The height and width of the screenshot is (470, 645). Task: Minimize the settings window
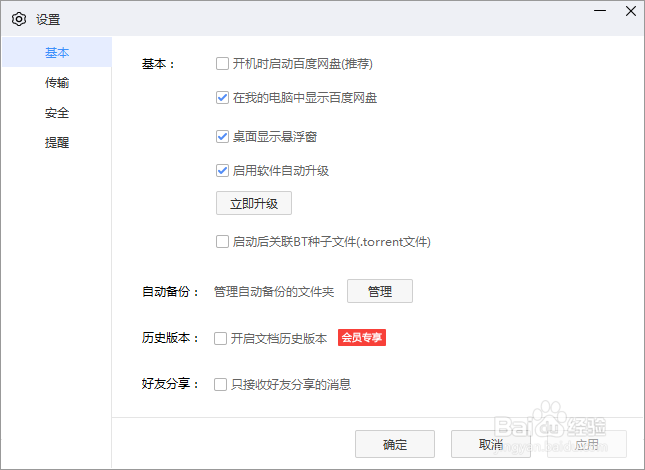pyautogui.click(x=600, y=11)
